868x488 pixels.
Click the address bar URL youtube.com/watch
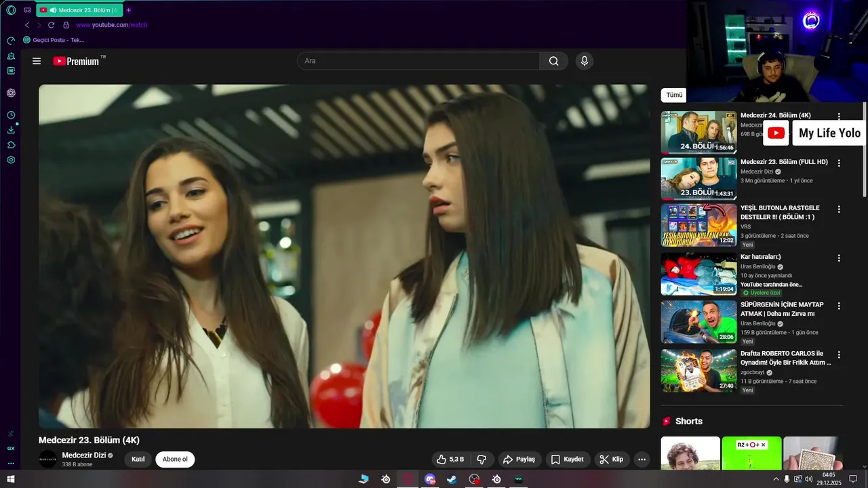(x=111, y=25)
